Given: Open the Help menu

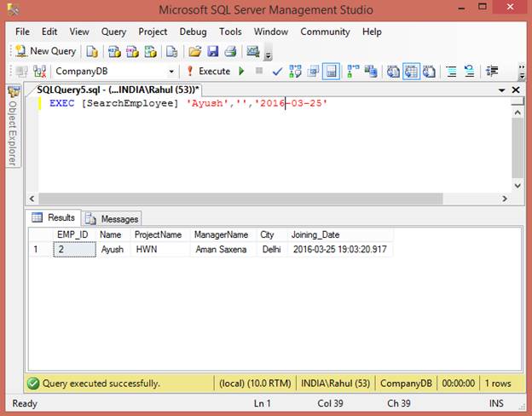Looking at the screenshot, I should [372, 32].
